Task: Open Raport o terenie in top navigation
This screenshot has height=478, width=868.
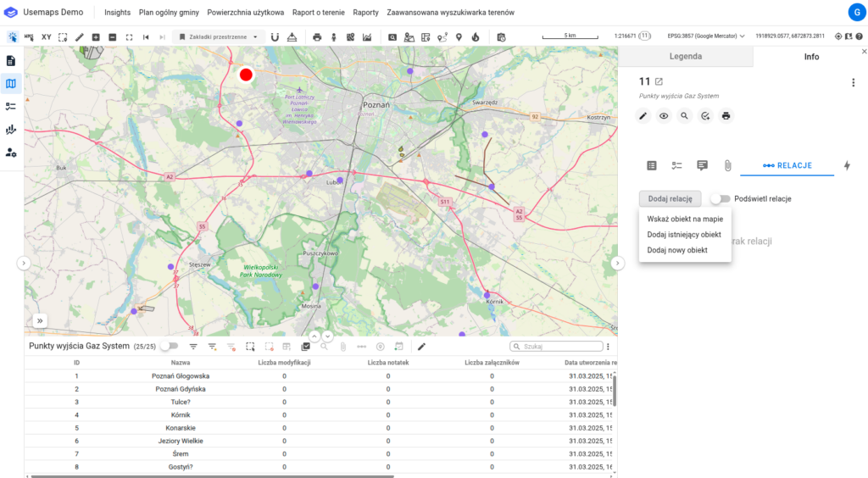Action: [x=318, y=13]
